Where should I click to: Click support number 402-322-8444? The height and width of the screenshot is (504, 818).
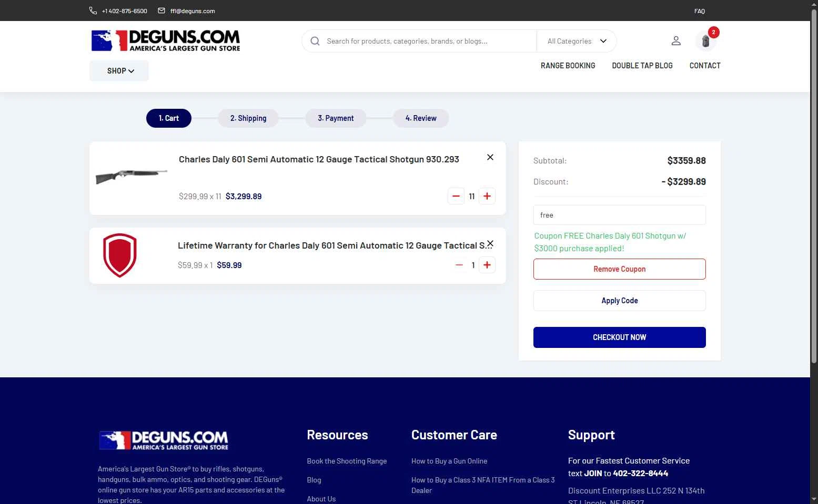(641, 474)
